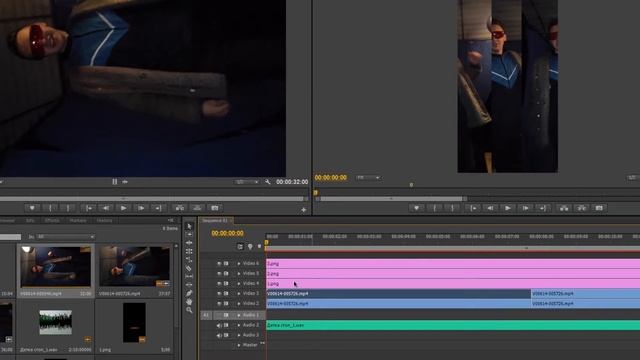Step forward one frame in Program monitor
640x360 pixels.
click(525, 208)
